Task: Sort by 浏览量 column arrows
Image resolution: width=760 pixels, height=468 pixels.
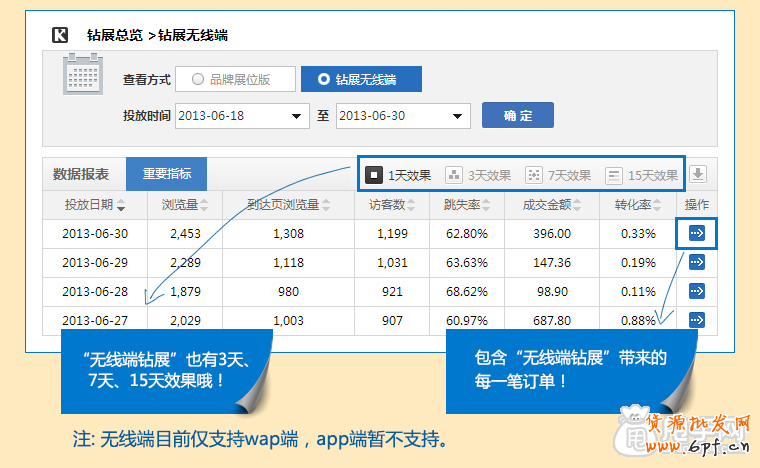Action: pyautogui.click(x=204, y=205)
